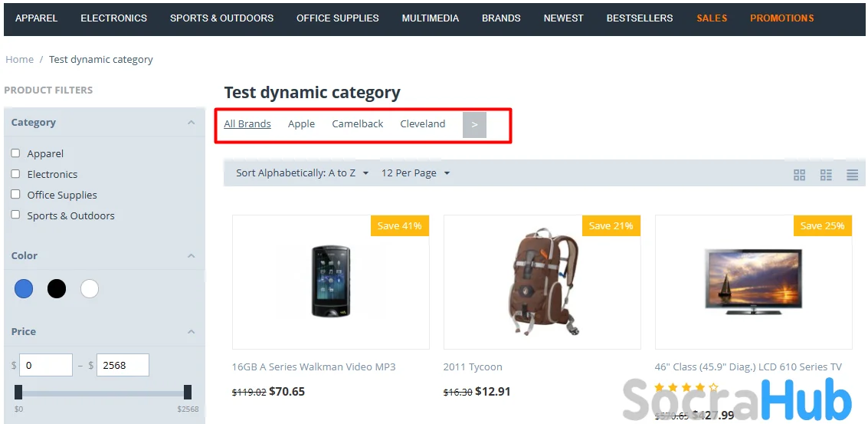Tick the Sports & Outdoors filter

[15, 215]
